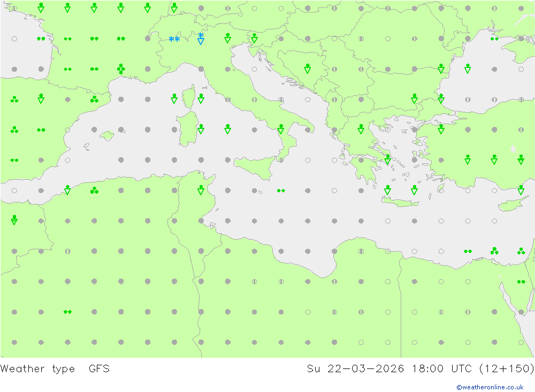Click the two-dot rain symbol in the Ionian Sea

[x=281, y=191]
